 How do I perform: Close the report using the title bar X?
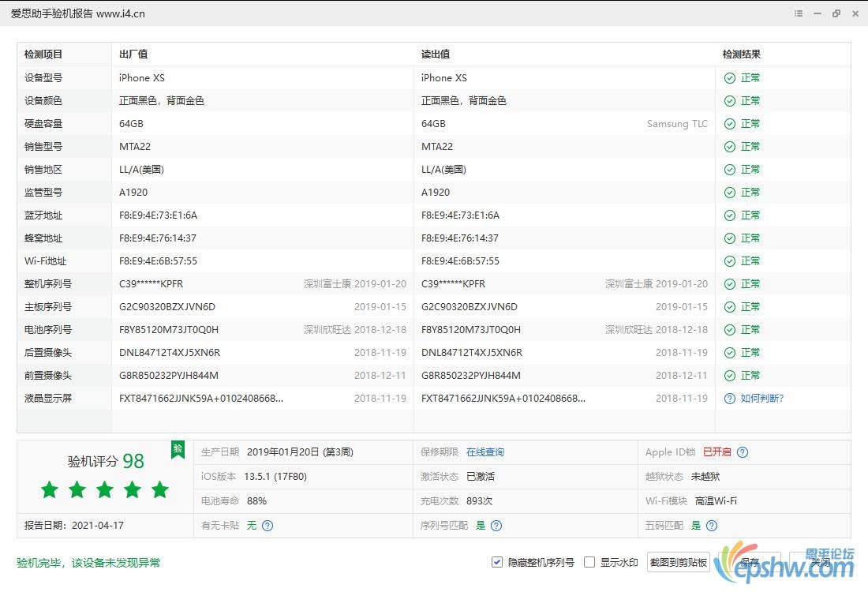coord(855,13)
